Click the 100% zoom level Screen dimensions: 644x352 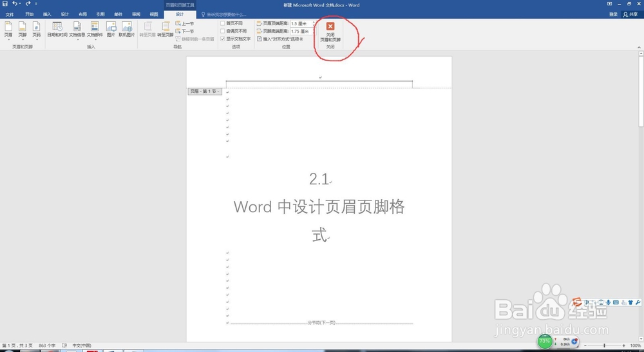636,346
